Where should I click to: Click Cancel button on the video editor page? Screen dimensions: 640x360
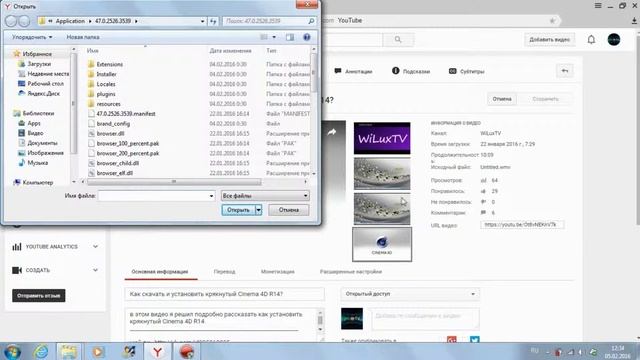502,99
